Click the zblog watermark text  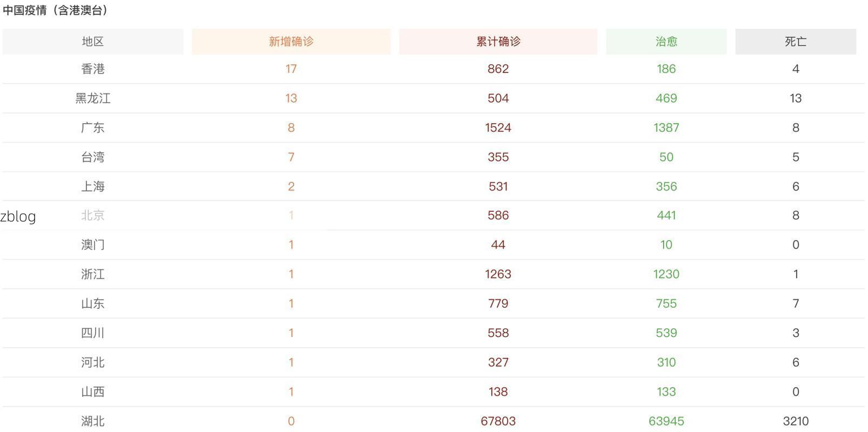[18, 217]
